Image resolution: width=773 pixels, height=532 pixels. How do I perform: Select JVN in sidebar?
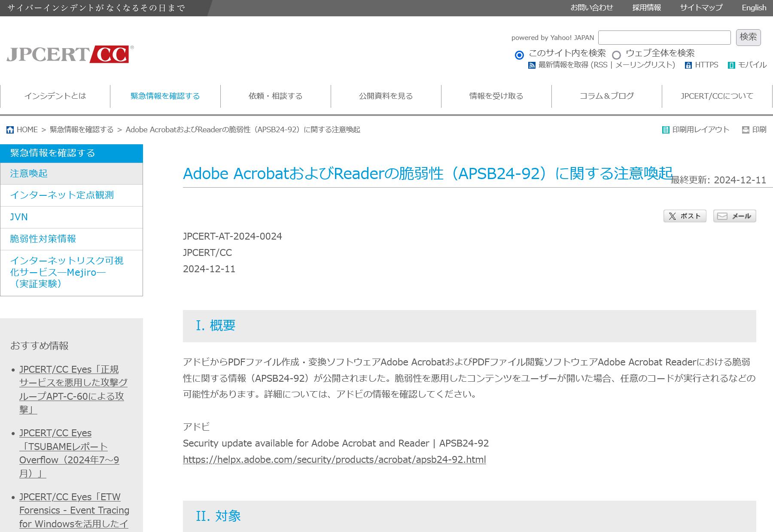point(71,217)
